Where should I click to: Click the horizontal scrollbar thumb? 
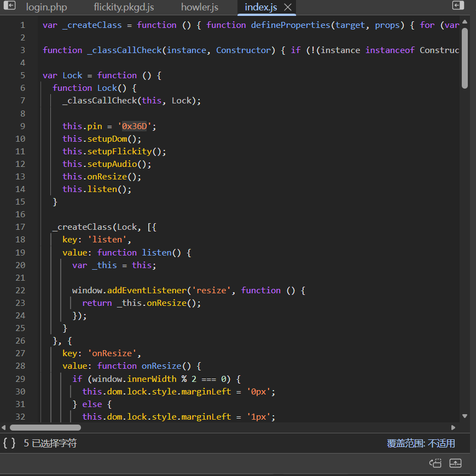(x=45, y=427)
